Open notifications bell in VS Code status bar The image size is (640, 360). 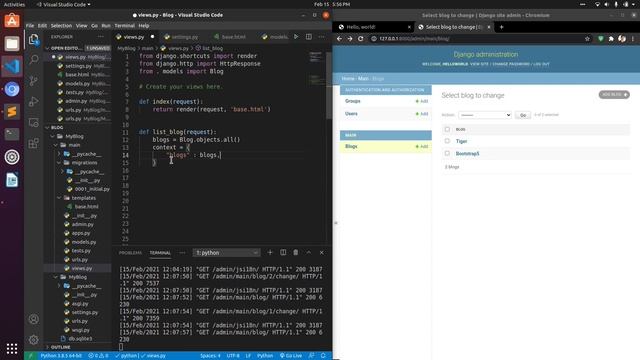click(x=323, y=356)
